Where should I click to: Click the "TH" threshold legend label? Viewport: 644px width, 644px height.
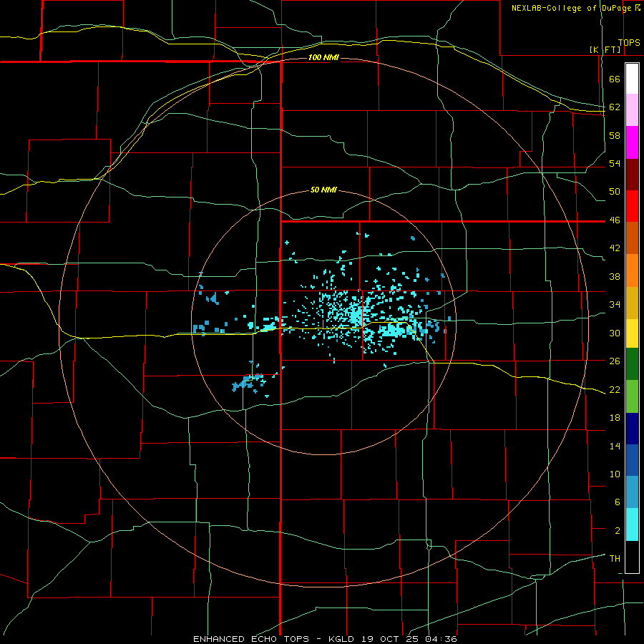[x=615, y=559]
